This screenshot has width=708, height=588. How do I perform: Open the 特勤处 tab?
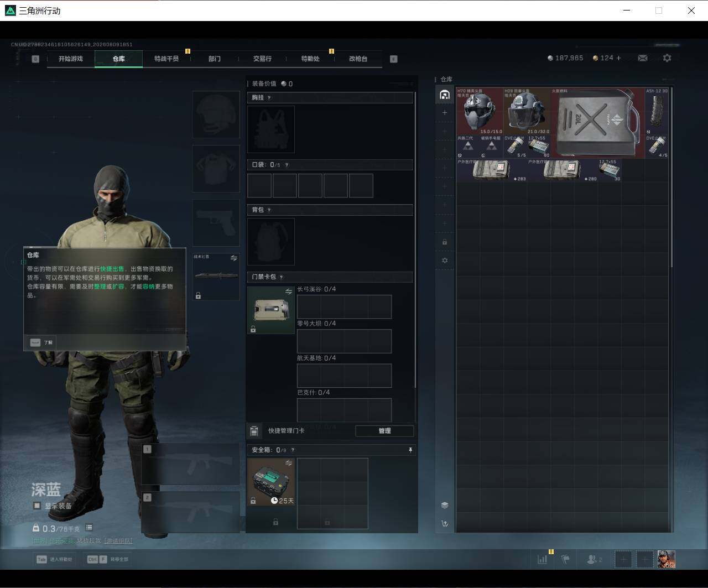click(310, 59)
